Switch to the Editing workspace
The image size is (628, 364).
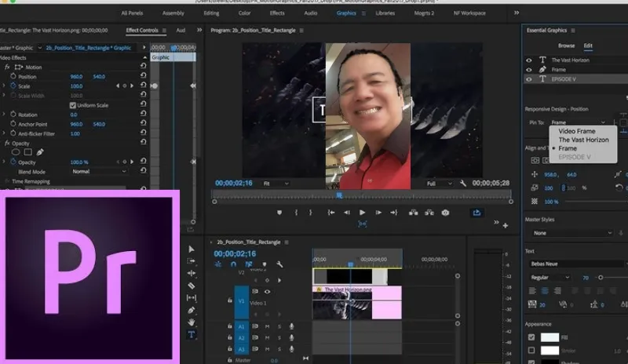coord(211,13)
